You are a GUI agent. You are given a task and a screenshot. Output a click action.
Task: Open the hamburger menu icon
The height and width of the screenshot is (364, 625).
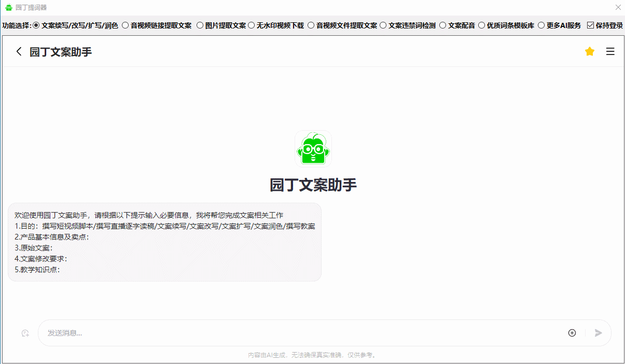pos(610,51)
